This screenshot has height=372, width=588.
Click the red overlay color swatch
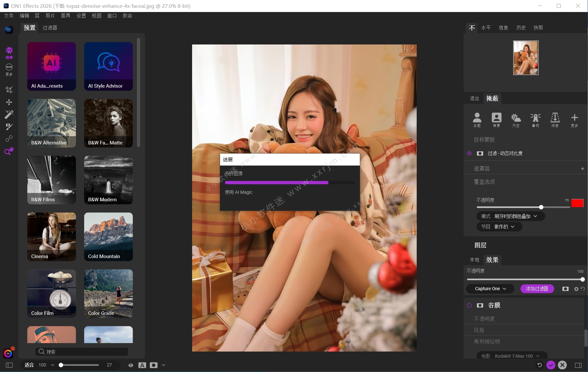577,203
